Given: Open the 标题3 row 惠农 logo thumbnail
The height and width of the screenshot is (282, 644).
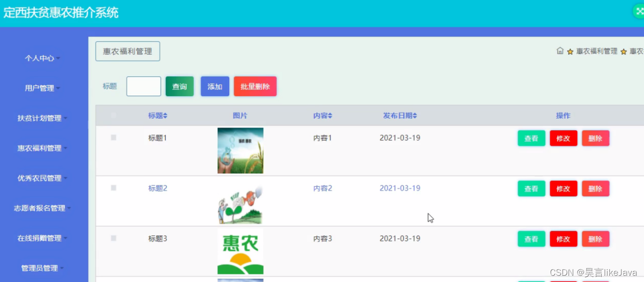Looking at the screenshot, I should tap(240, 251).
